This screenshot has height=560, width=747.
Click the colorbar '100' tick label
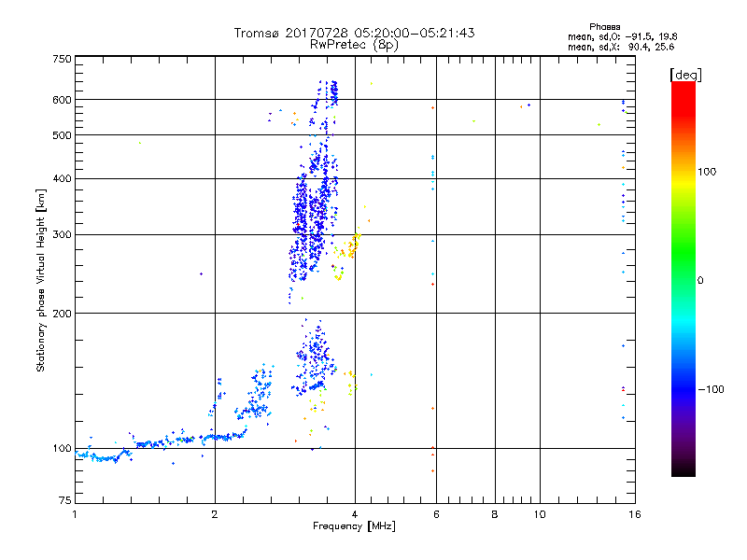coord(707,172)
